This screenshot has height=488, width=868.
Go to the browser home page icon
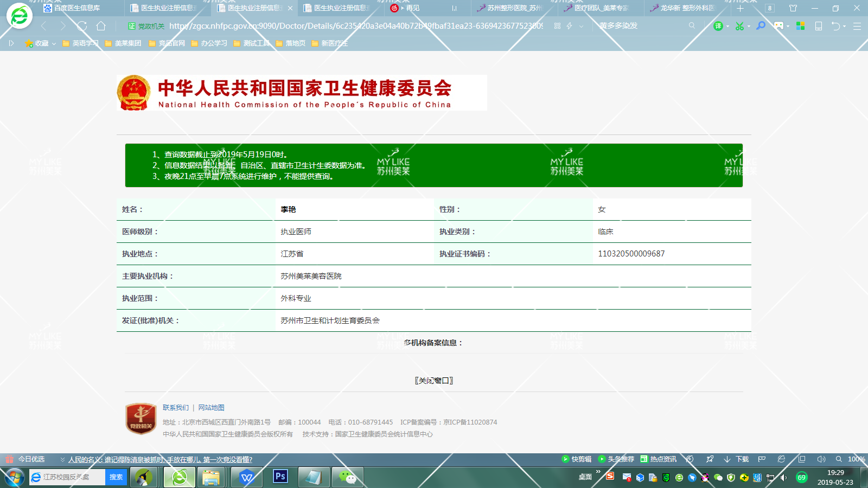[101, 26]
